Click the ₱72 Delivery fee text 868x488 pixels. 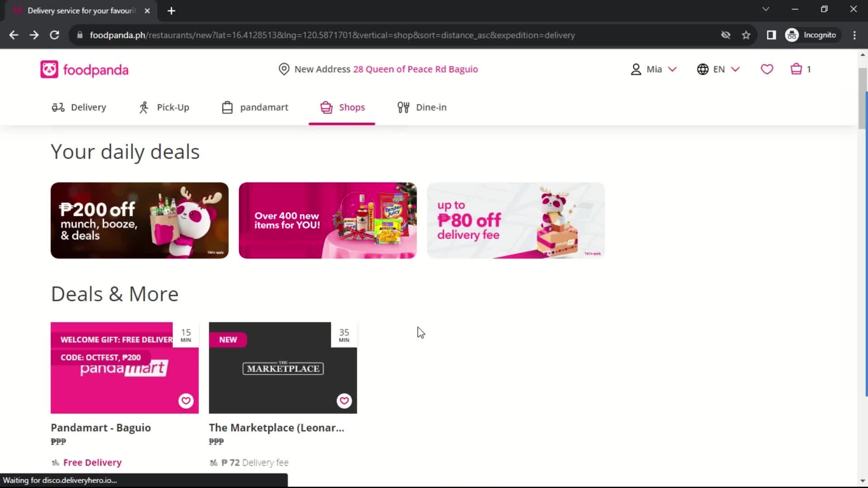tap(255, 462)
